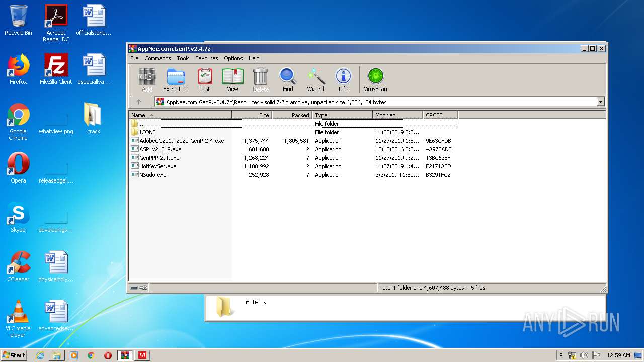The height and width of the screenshot is (362, 644).
Task: Open Windows Explorer in taskbar
Action: [57, 355]
